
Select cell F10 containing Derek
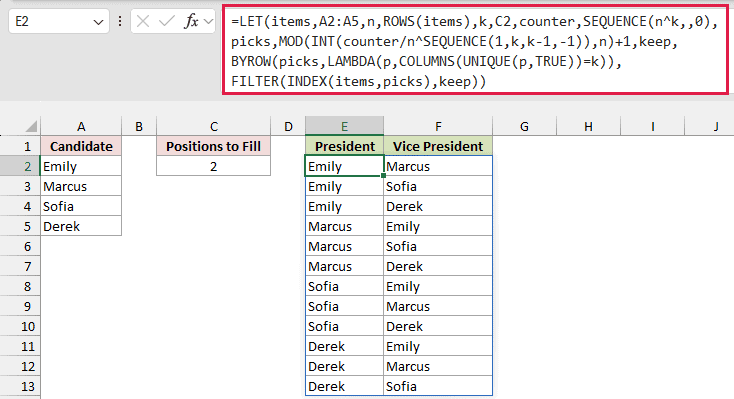tap(438, 326)
